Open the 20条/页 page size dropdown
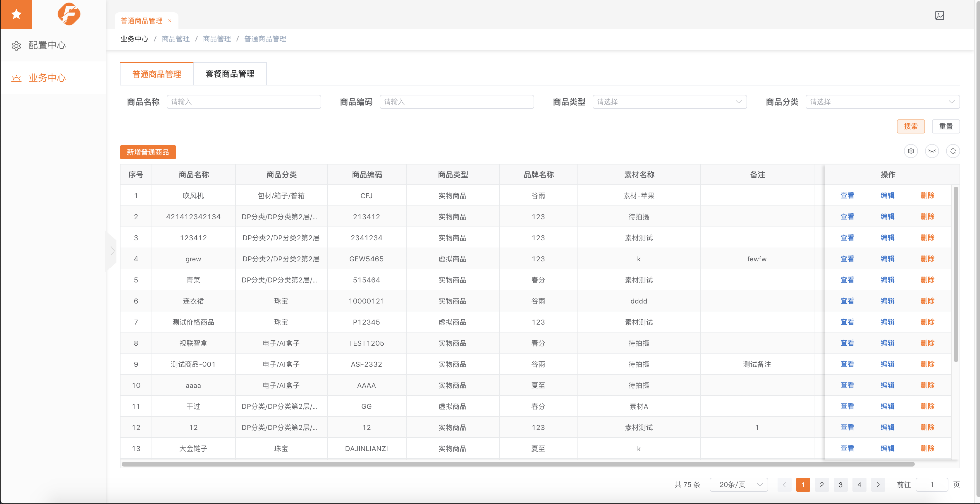The image size is (980, 504). (739, 485)
